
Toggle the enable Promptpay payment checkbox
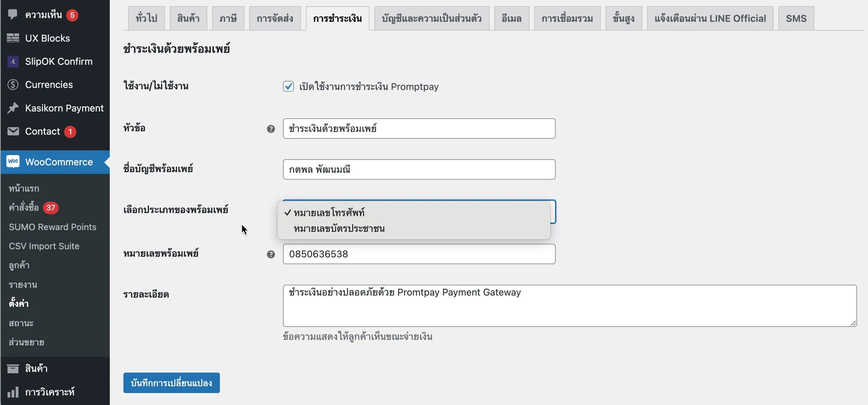(288, 86)
